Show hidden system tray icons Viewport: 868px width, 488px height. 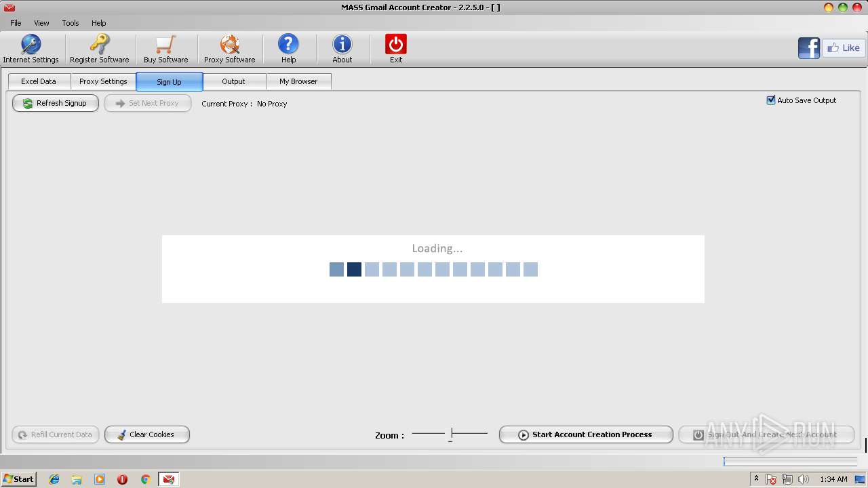[x=756, y=479]
